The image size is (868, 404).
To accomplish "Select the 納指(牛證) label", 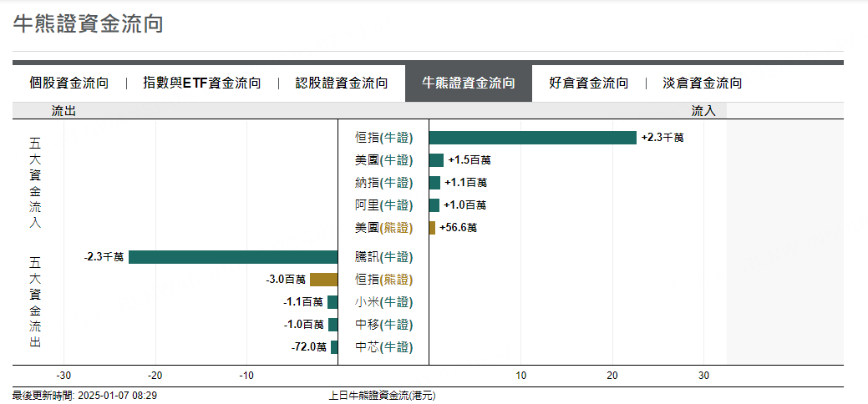I will pyautogui.click(x=383, y=183).
